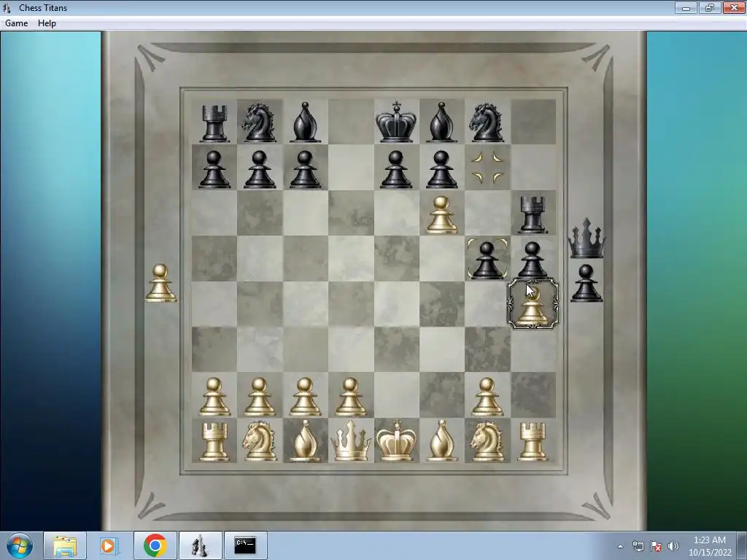Click the captured black queen beside the board
This screenshot has height=560, width=747.
(587, 238)
